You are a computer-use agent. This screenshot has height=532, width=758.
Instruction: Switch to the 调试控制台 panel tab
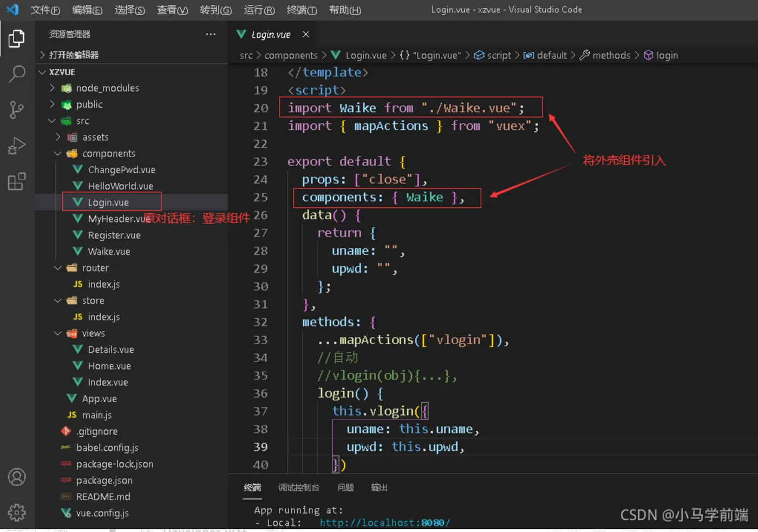click(x=298, y=488)
